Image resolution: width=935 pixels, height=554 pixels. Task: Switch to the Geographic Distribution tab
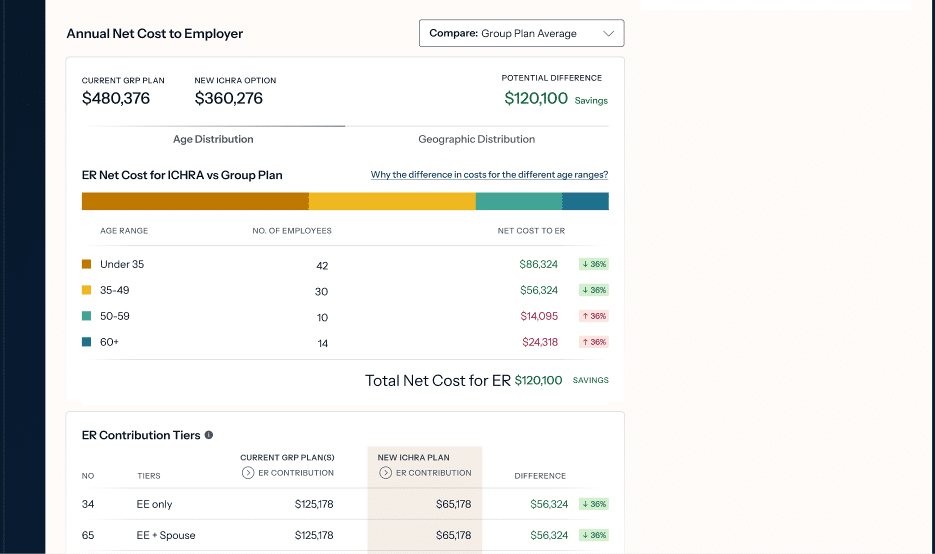[x=476, y=139]
